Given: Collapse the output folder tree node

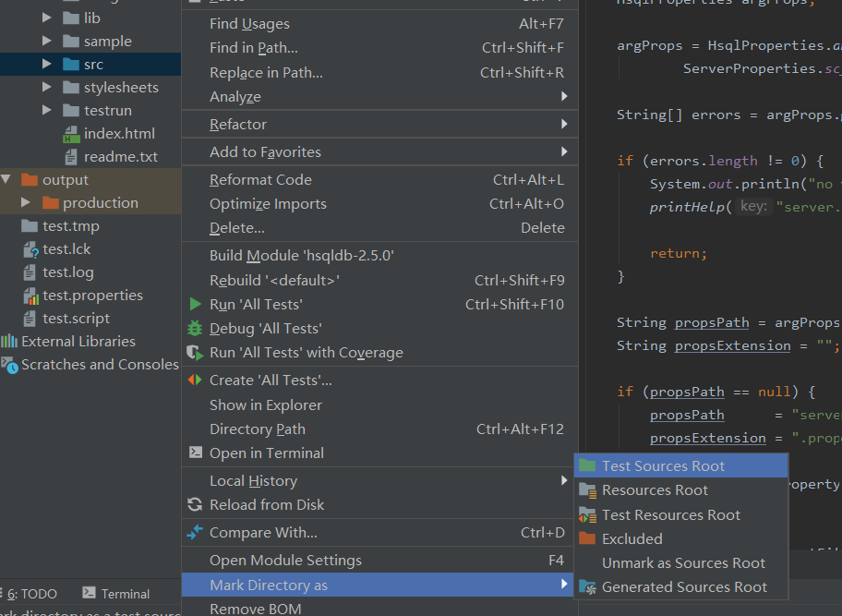Looking at the screenshot, I should click(x=6, y=179).
